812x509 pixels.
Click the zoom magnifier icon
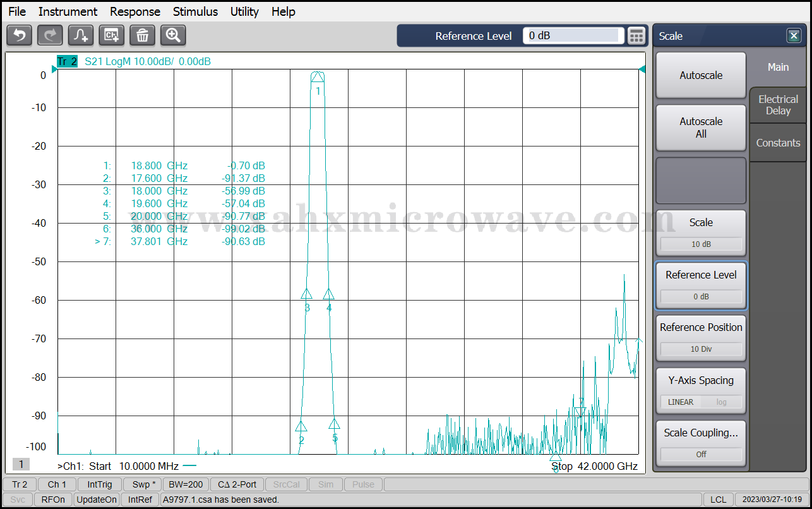pyautogui.click(x=173, y=35)
